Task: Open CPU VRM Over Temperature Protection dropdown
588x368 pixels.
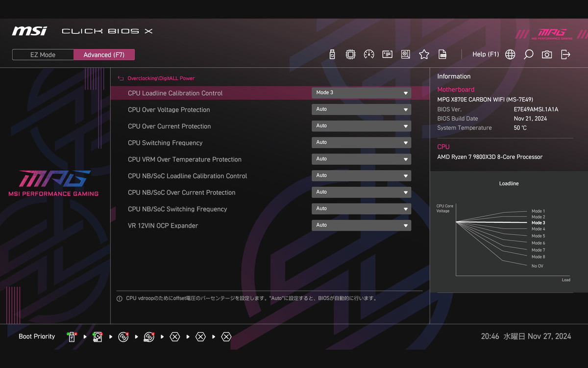Action: pyautogui.click(x=361, y=159)
